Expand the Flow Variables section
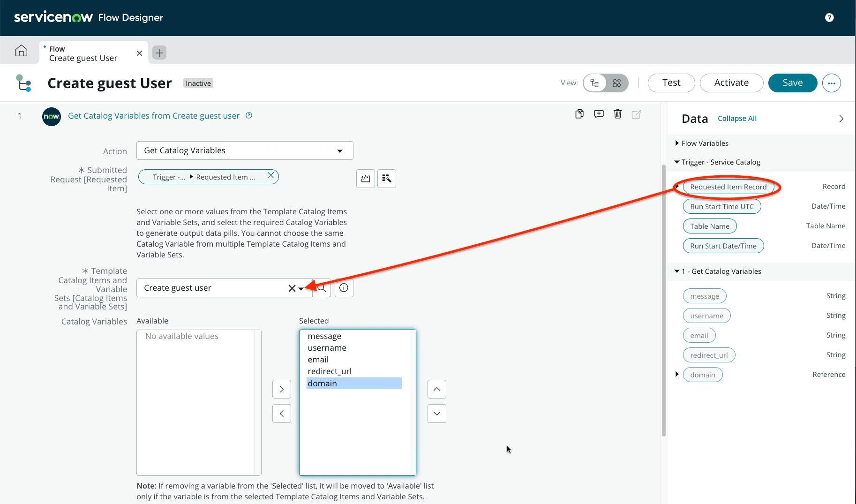The width and height of the screenshot is (856, 504). 677,143
